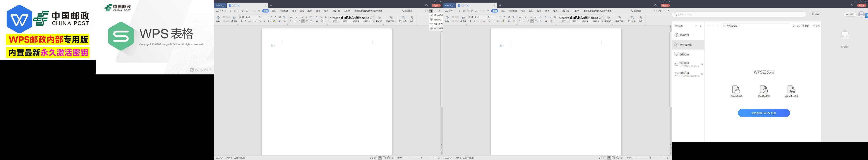Toggle Italic in left Writer window
The width and height of the screenshot is (868, 160).
pyautogui.click(x=245, y=21)
